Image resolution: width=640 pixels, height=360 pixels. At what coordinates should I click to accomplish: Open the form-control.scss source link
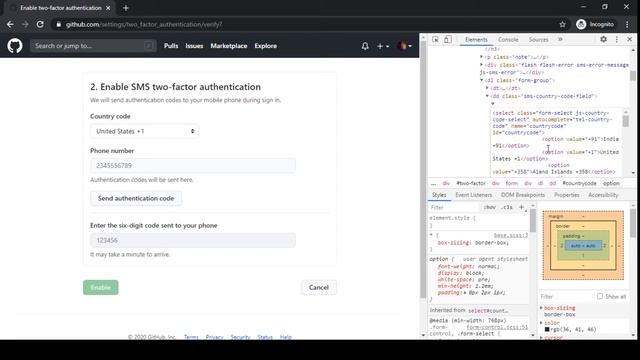coord(497,327)
